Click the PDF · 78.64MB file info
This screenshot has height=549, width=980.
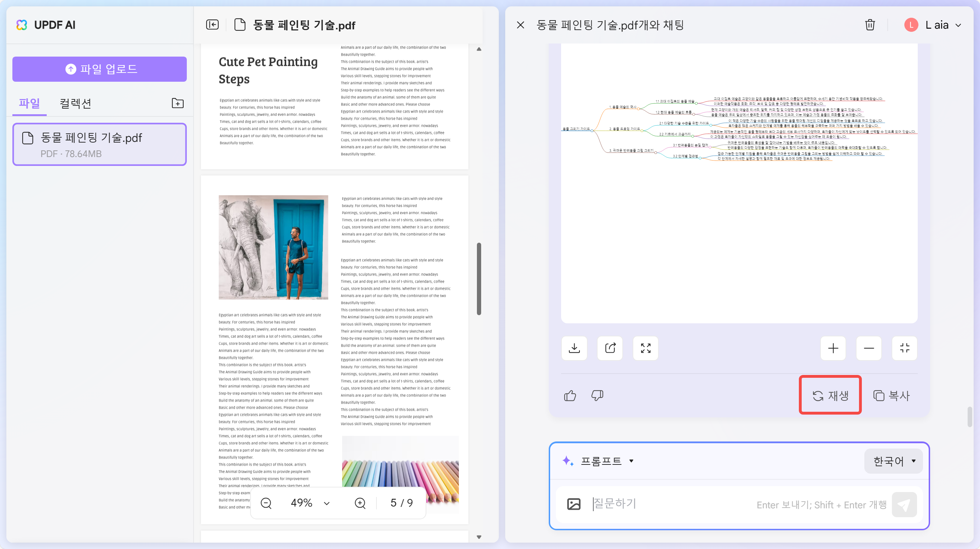(x=71, y=154)
